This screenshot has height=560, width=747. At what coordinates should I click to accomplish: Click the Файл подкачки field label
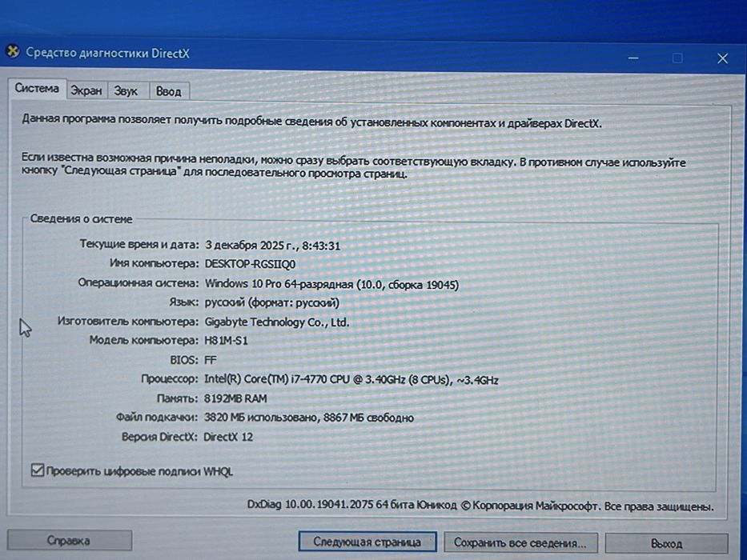coord(157,417)
